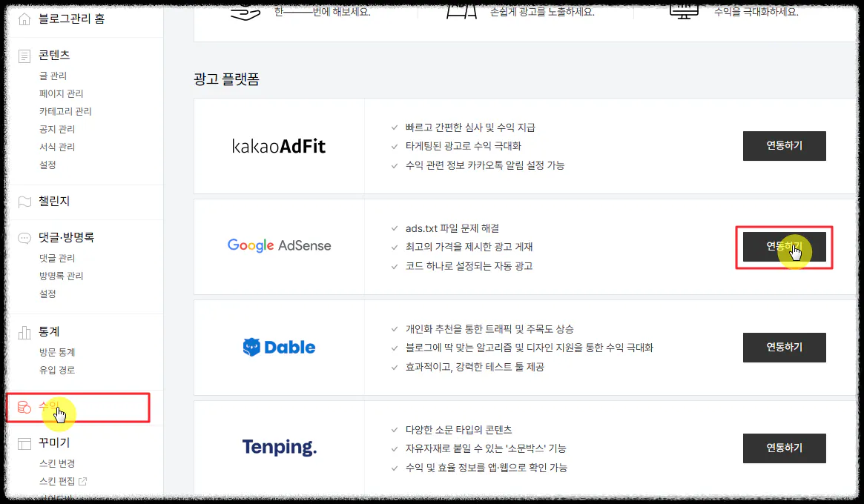Open 설정 under 댓글·방명록
864x504 pixels.
click(47, 294)
